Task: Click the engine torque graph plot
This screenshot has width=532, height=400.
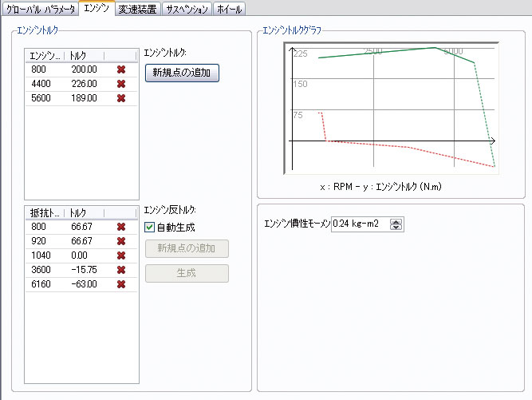Action: pos(391,109)
